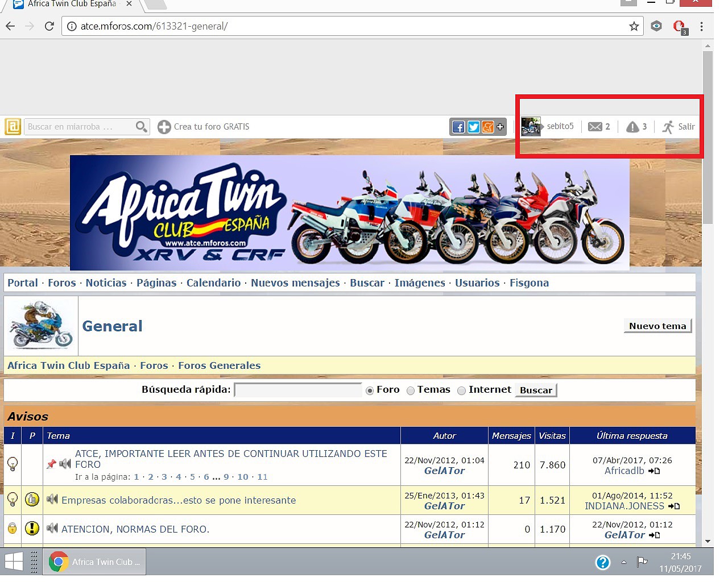Click the plus icon beside Crea tu foro GRATIS
The width and height of the screenshot is (728, 582).
tap(164, 127)
